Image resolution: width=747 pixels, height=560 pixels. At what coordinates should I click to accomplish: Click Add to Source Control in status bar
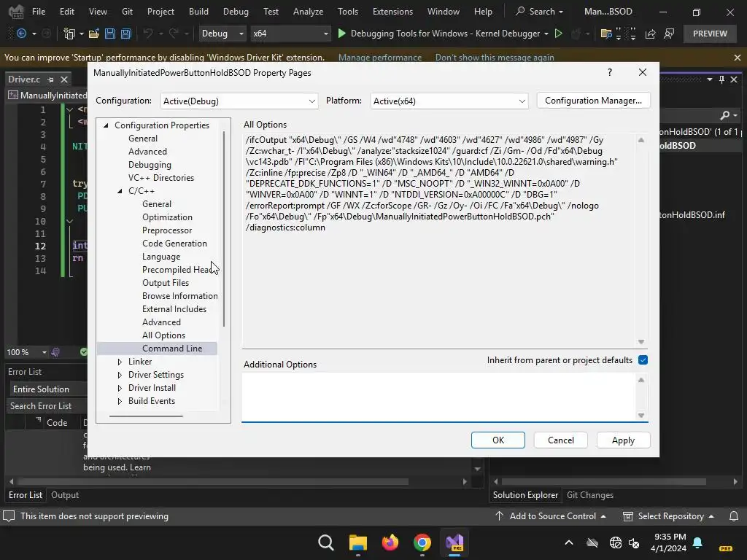click(551, 516)
